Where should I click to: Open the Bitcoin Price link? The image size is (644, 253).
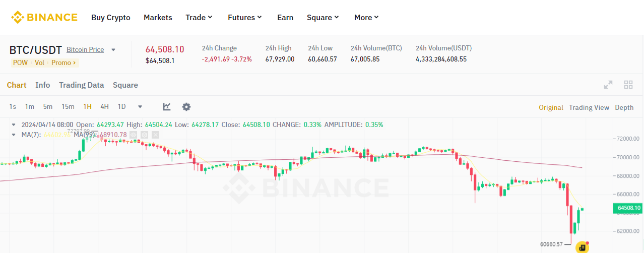[x=85, y=50]
